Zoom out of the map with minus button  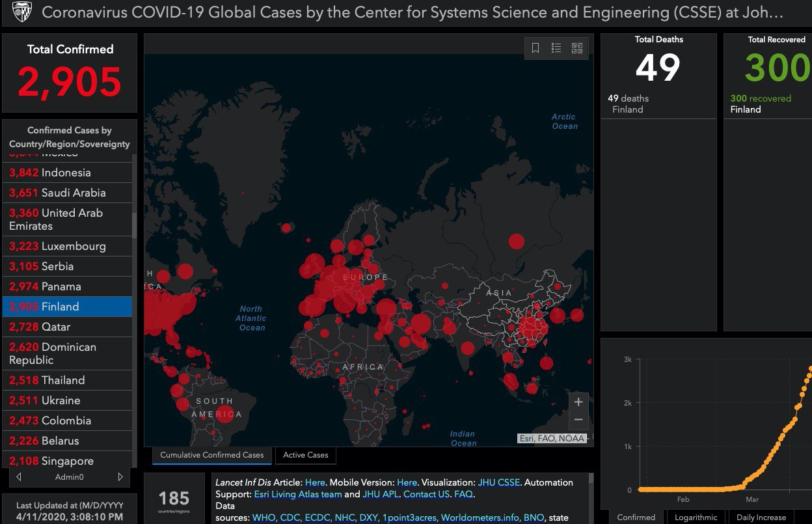coord(578,420)
